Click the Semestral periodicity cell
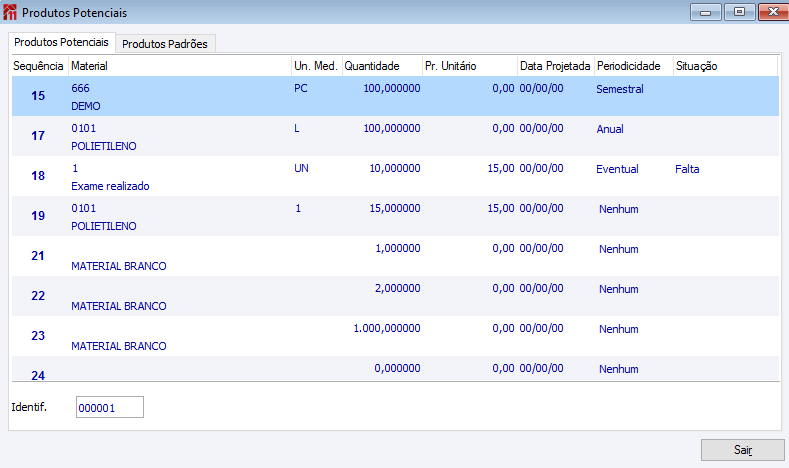The height and width of the screenshot is (468, 789). pos(620,89)
